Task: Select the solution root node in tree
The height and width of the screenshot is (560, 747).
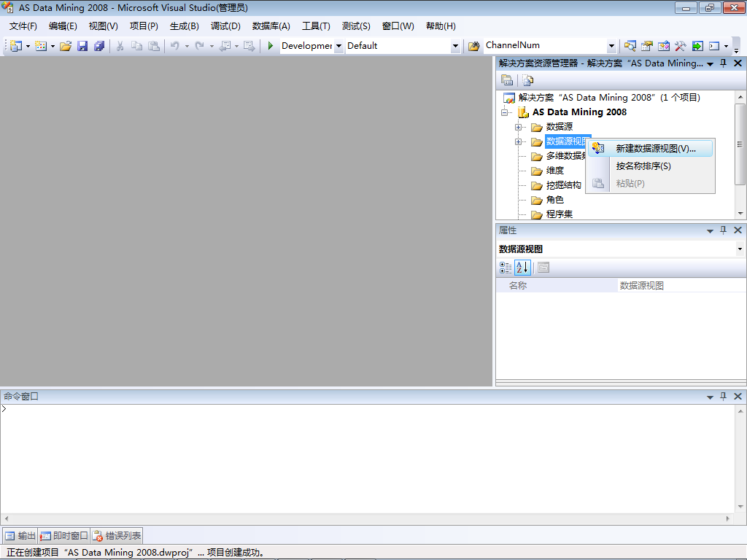Action: (x=609, y=98)
